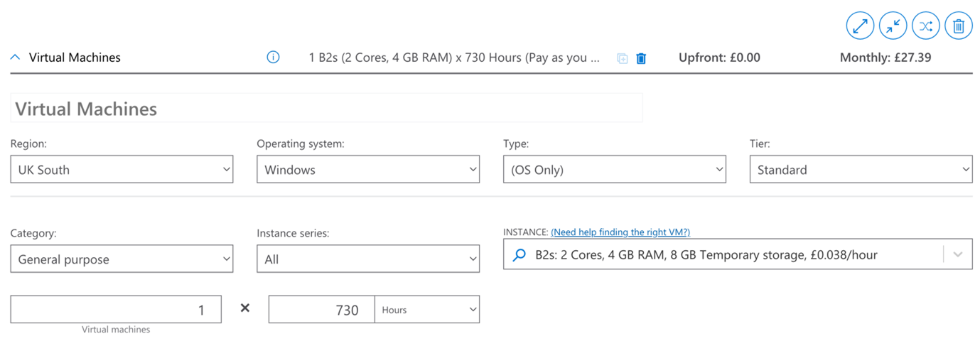980x346 pixels.
Task: Collapse the Virtual Machines section chevron
Action: click(x=15, y=58)
